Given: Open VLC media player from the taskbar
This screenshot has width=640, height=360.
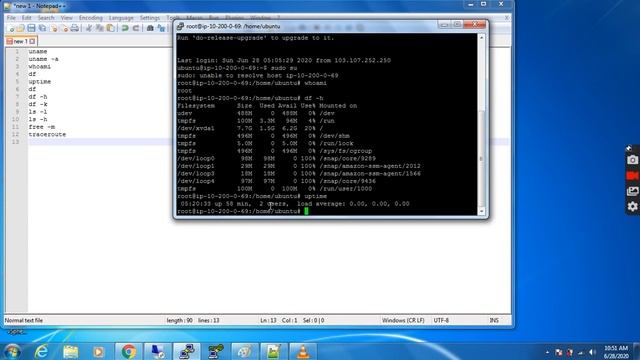Looking at the screenshot, I should pos(302,351).
